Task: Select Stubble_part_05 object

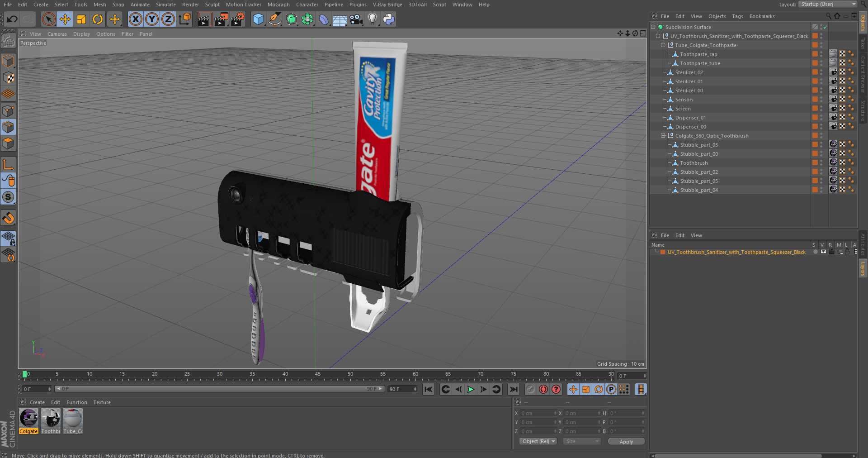Action: click(699, 181)
